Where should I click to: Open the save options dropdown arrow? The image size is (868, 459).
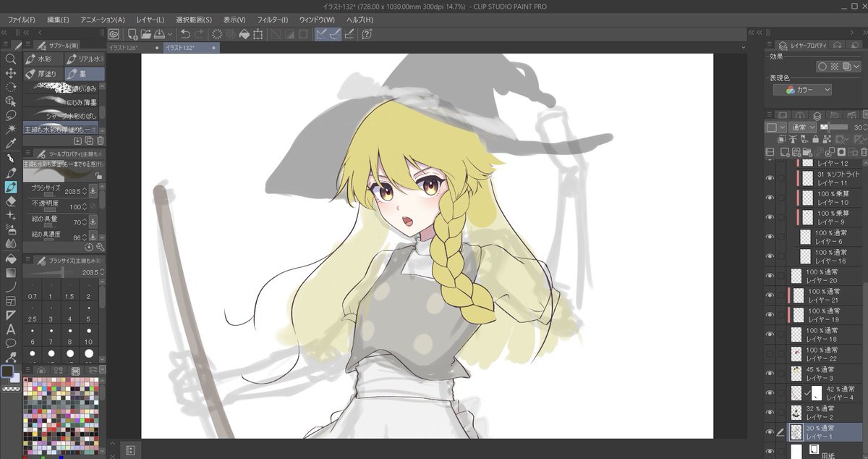170,34
